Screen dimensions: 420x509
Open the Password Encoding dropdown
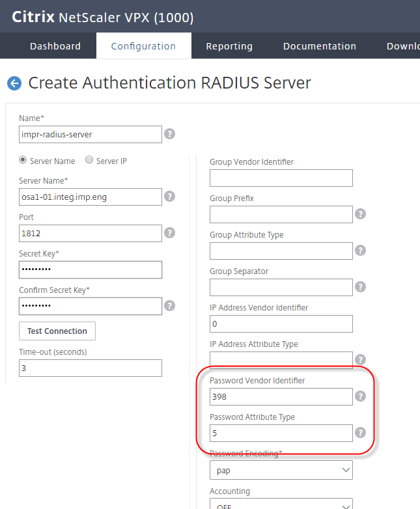pyautogui.click(x=281, y=469)
